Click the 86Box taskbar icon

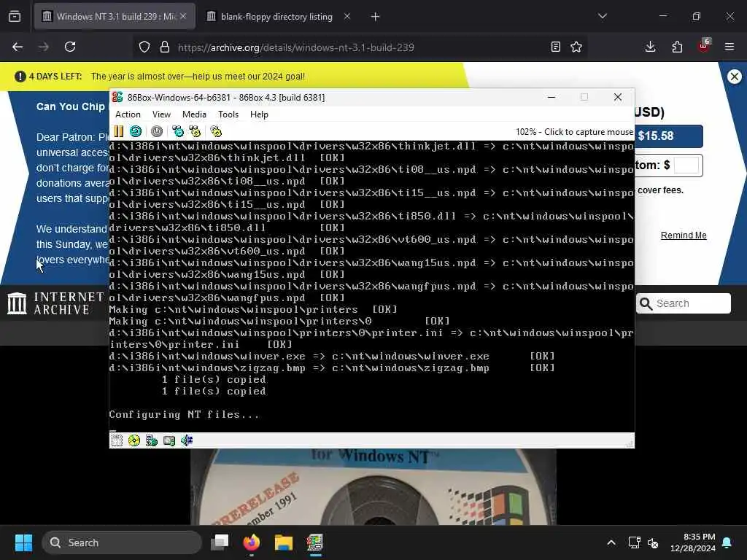click(315, 542)
